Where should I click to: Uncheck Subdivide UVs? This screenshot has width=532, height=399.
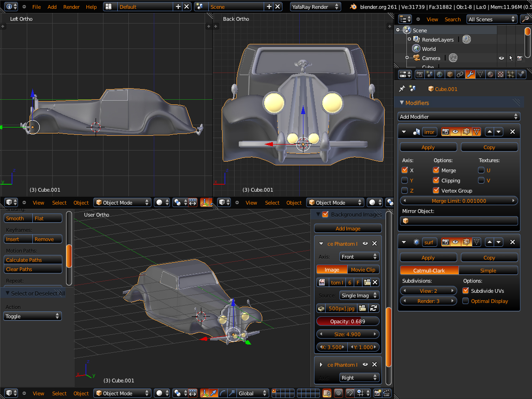pyautogui.click(x=465, y=290)
